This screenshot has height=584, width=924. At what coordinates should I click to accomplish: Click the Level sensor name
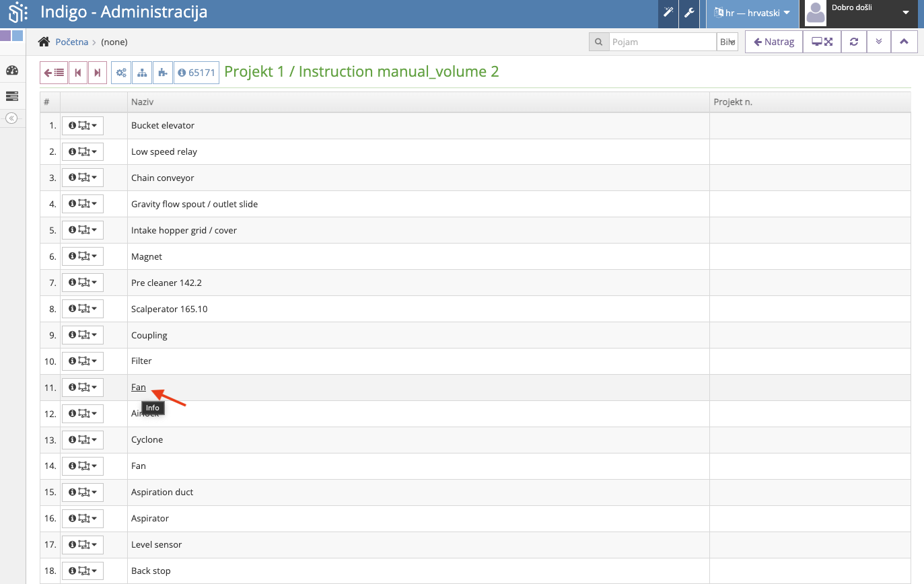157,544
